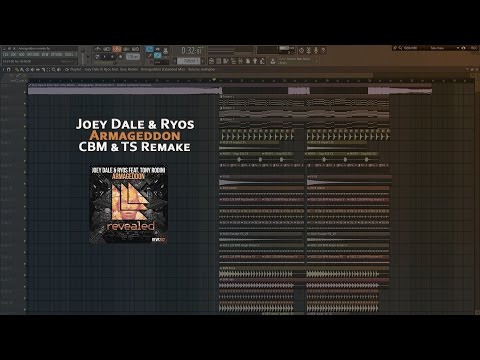Click the search magnifier in the top-right

tap(400, 48)
